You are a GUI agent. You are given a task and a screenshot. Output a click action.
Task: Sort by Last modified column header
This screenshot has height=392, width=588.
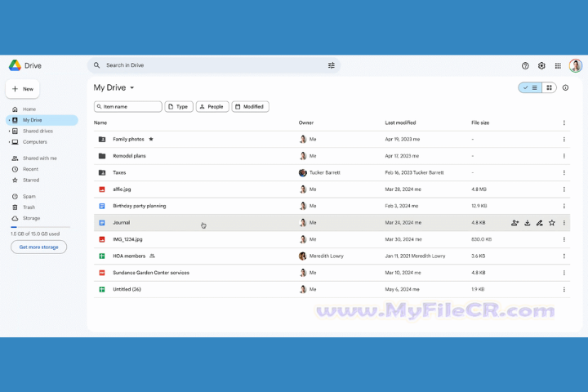400,122
